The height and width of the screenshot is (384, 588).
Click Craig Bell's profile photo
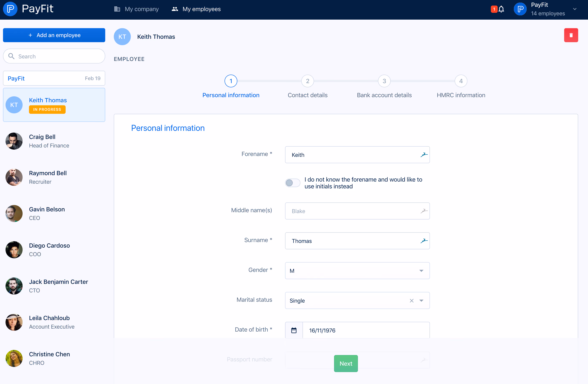click(x=14, y=141)
